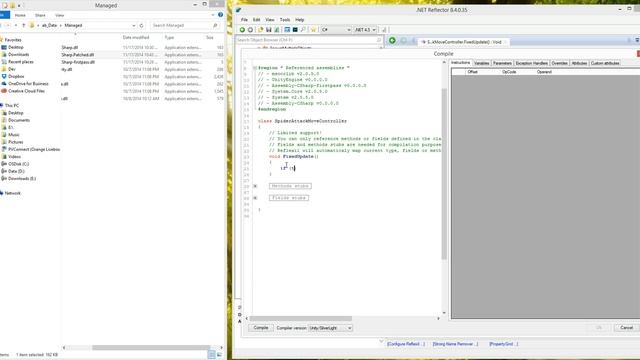Viewport: 640px width, 360px height.
Task: Open the PropertyGrid link
Action: click(x=504, y=344)
